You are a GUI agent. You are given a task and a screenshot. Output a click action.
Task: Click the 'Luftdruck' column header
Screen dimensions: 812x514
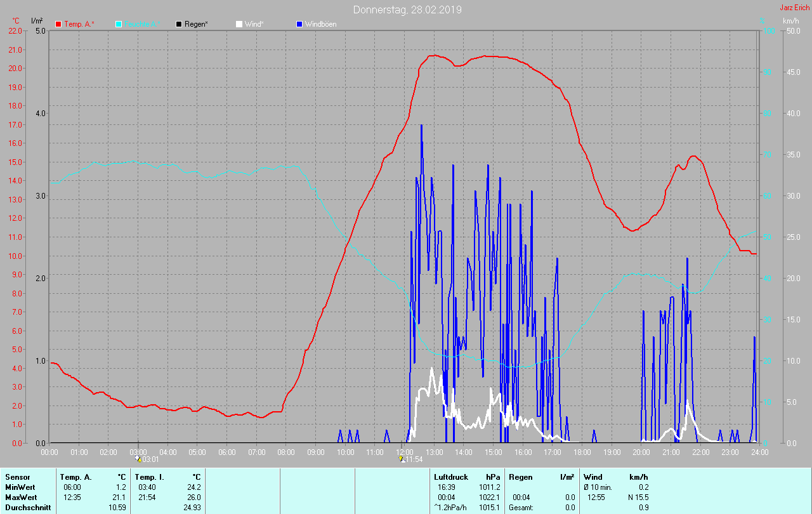click(x=451, y=477)
